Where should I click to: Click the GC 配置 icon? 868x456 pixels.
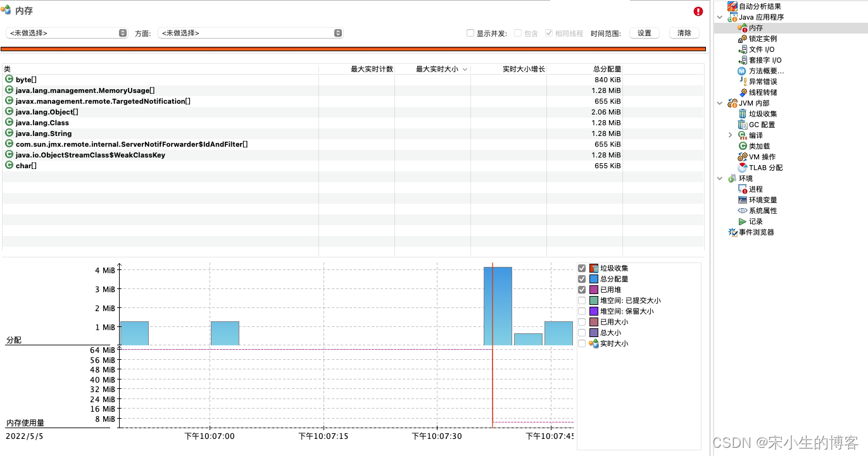743,125
